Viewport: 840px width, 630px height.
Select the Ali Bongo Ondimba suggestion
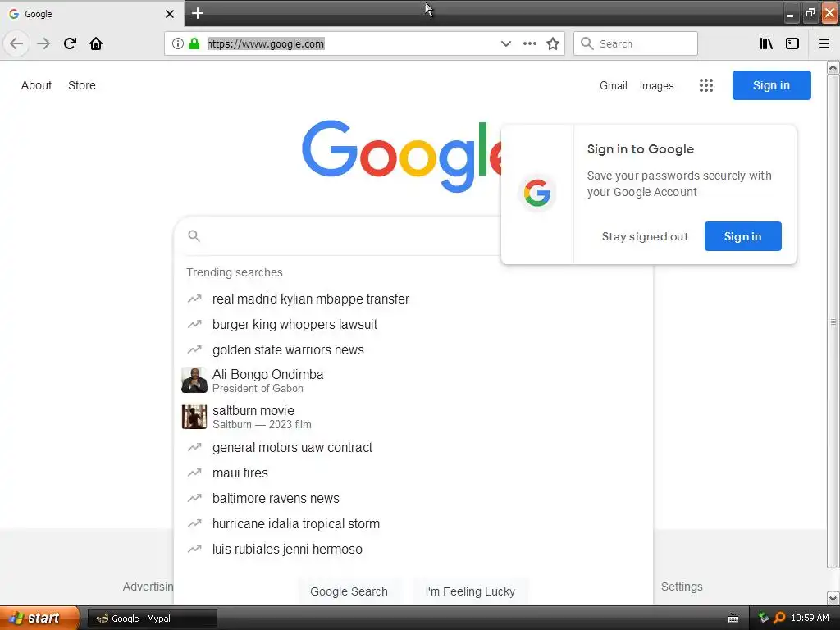[x=413, y=381]
